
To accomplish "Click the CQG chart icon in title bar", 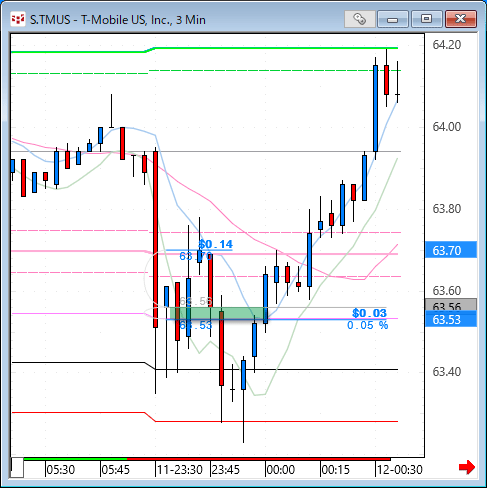I will 18,19.
